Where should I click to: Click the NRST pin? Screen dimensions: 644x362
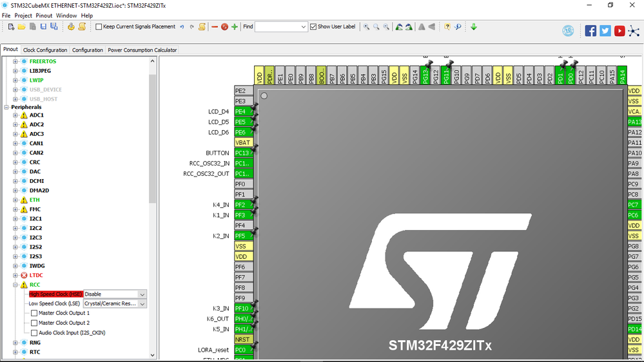[244, 340]
